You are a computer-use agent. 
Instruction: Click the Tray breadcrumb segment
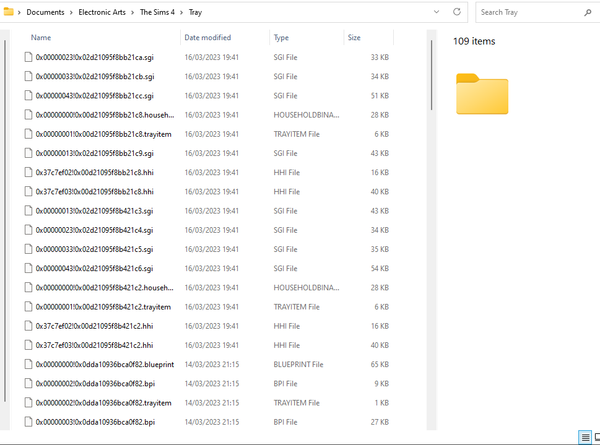[x=195, y=12]
